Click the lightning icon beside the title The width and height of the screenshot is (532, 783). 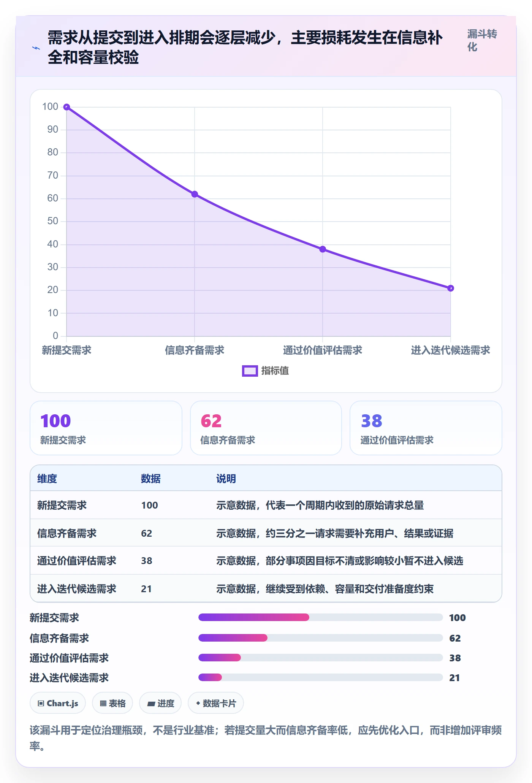(x=36, y=48)
